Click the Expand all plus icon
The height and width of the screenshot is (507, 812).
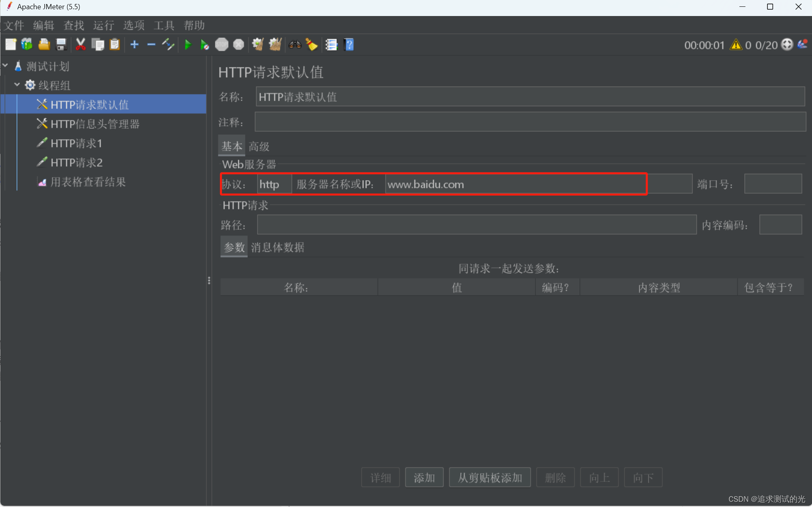coord(135,45)
